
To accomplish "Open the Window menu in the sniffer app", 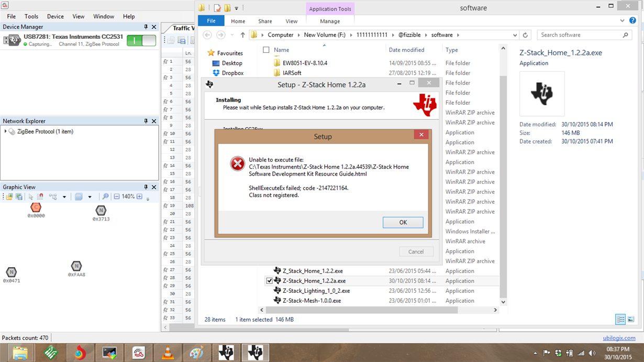I will 104,16.
